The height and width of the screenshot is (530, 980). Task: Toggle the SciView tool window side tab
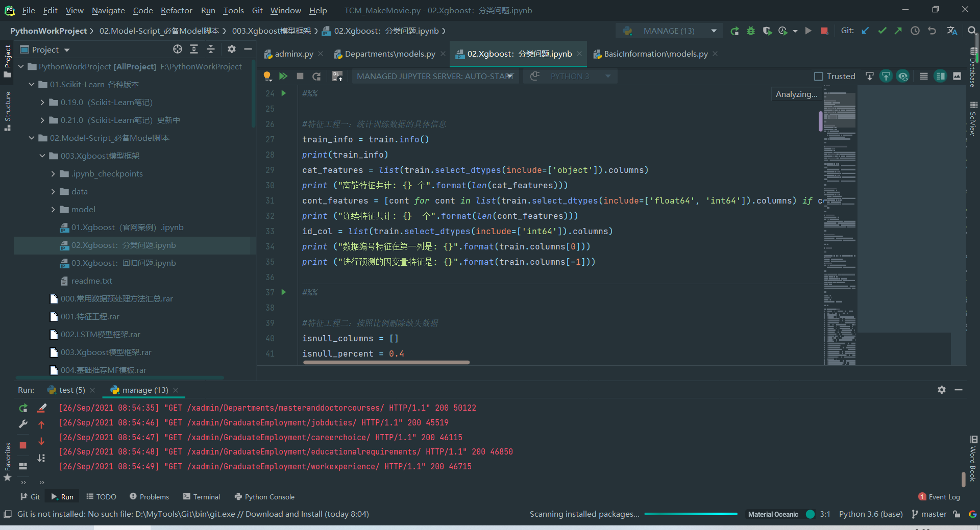point(973,119)
